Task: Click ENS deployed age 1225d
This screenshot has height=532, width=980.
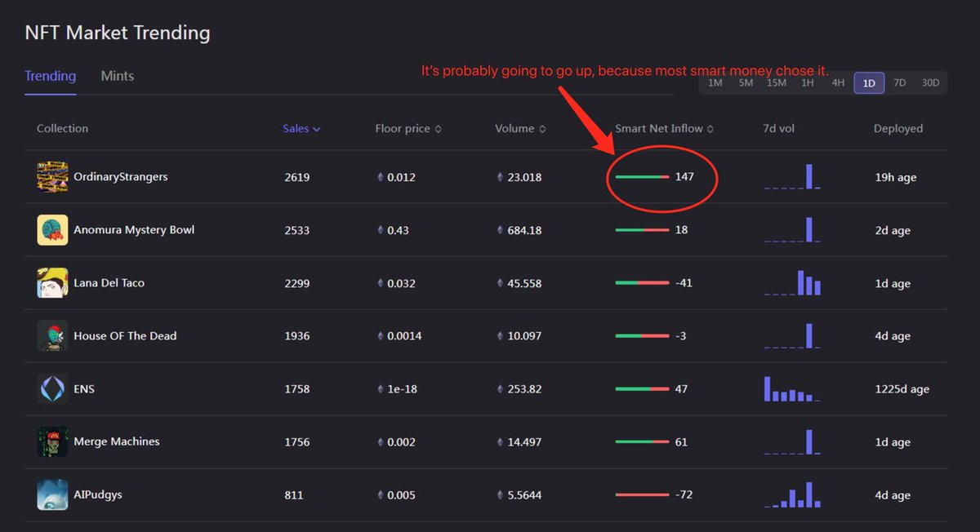Action: 902,389
